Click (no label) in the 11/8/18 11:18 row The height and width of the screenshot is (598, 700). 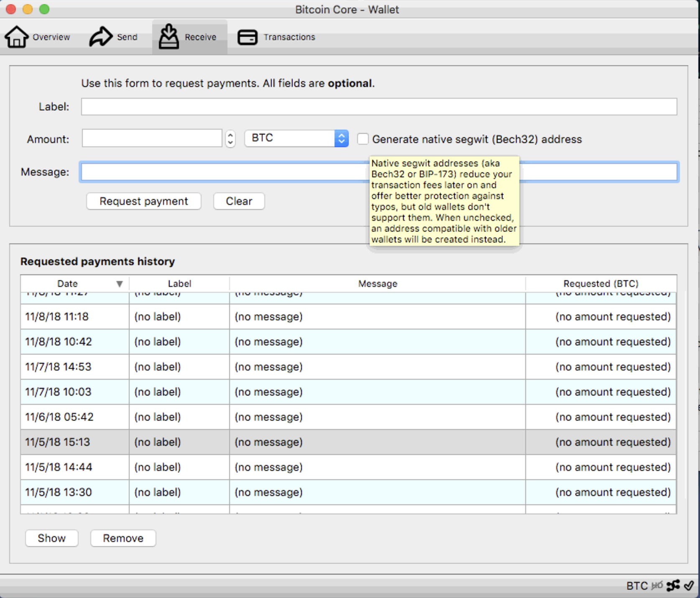[x=158, y=317]
